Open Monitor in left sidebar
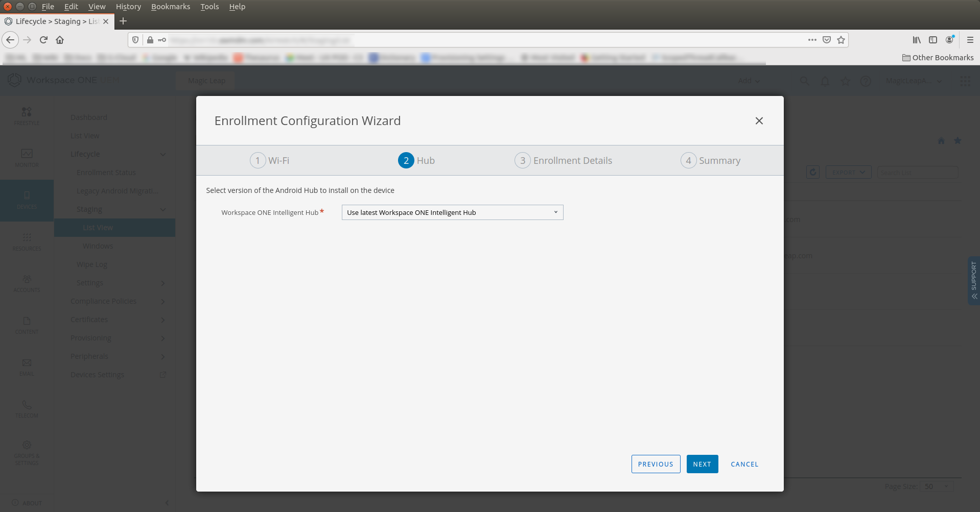Screen dimensions: 980x512 point(27,158)
